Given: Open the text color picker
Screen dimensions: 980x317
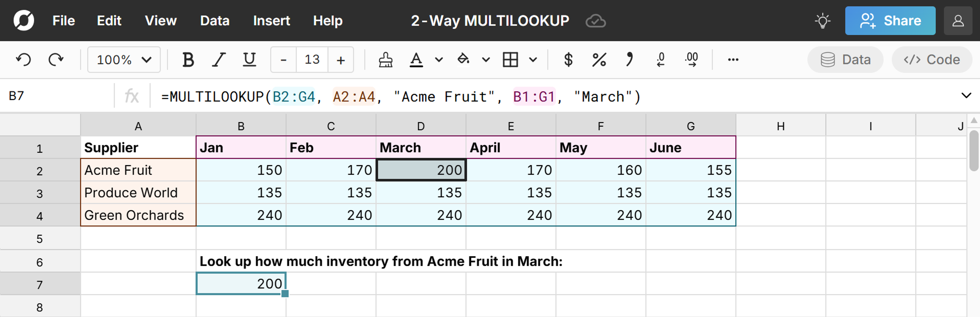Looking at the screenshot, I should click(x=416, y=60).
